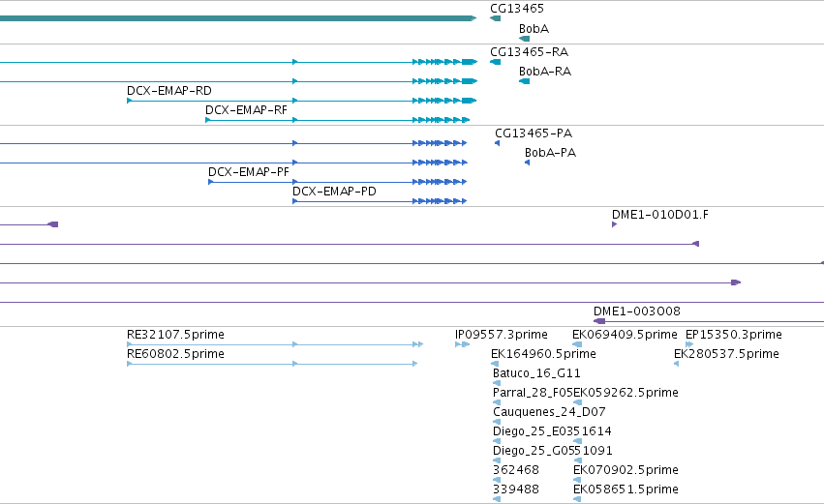Select the EK070902.5prime label

click(626, 470)
